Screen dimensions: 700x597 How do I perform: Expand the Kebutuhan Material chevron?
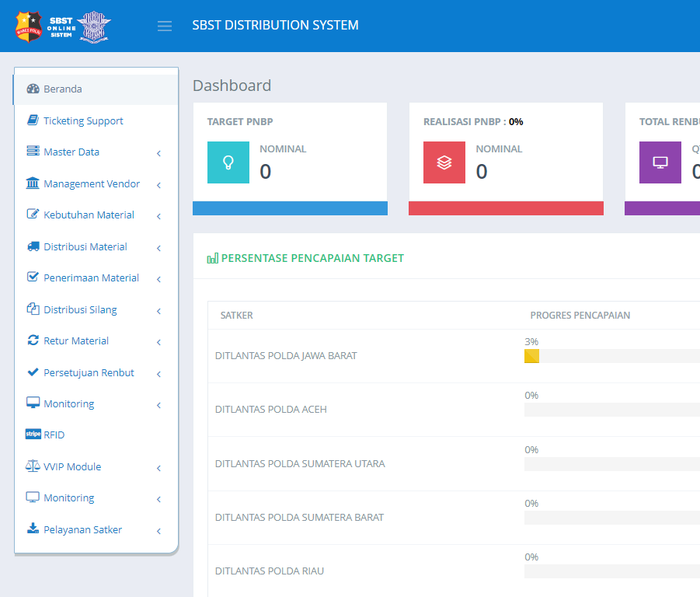click(x=159, y=216)
